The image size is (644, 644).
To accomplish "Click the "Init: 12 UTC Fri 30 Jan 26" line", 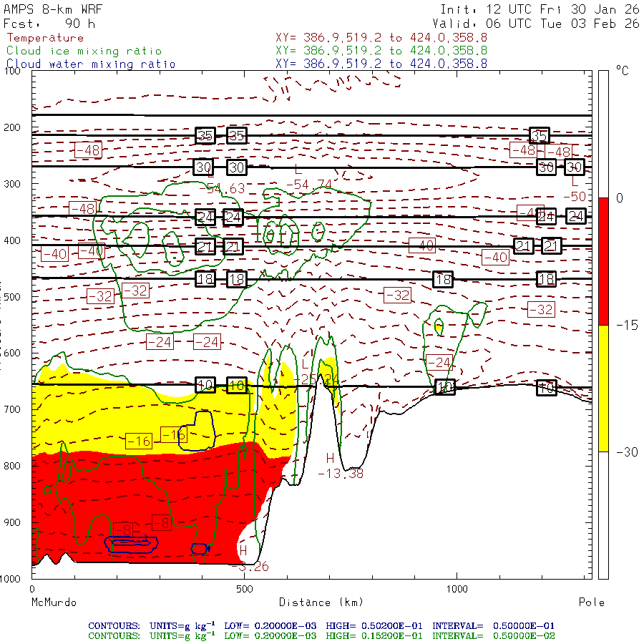I will point(540,9).
